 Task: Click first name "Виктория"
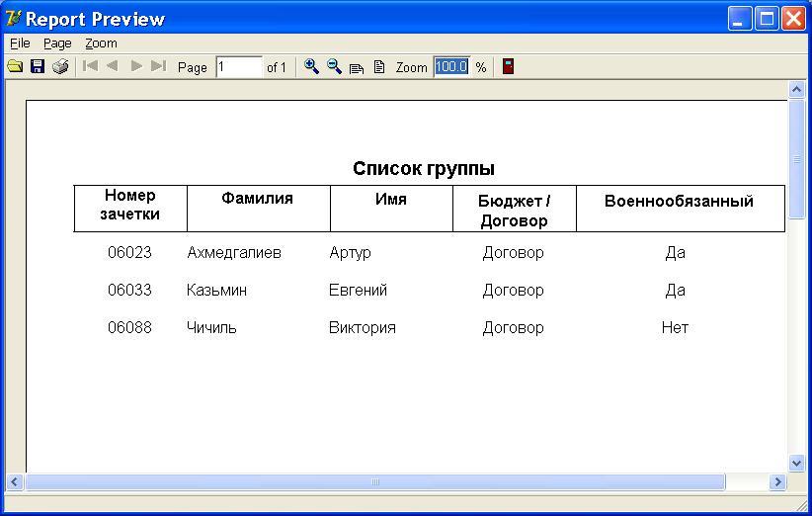tap(362, 327)
